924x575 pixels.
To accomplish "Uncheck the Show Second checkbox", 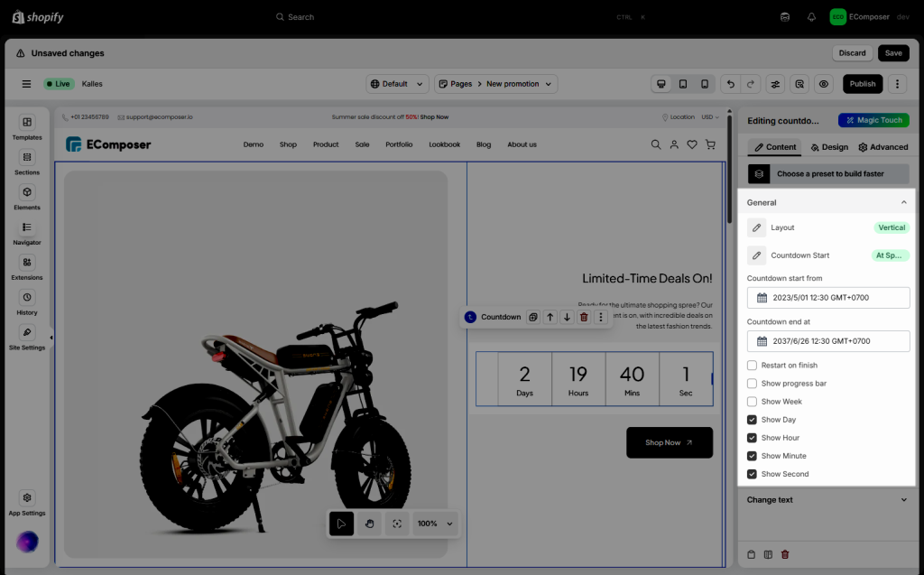I will [753, 474].
